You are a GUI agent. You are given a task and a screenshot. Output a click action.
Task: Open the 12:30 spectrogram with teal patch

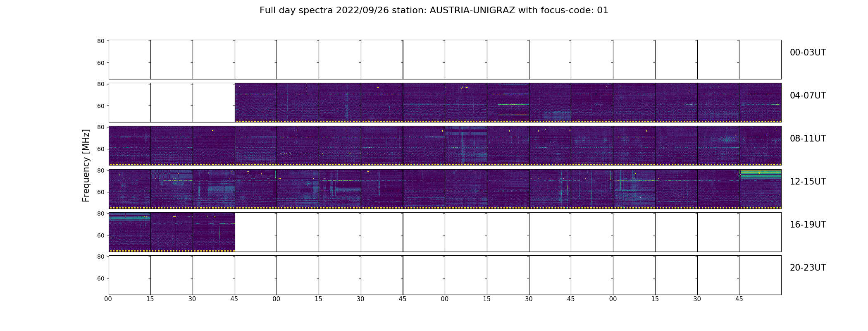(x=214, y=189)
